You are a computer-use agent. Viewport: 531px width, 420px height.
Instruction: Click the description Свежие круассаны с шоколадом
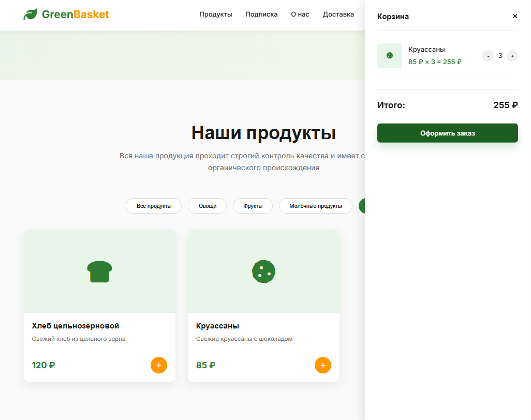[x=244, y=339]
